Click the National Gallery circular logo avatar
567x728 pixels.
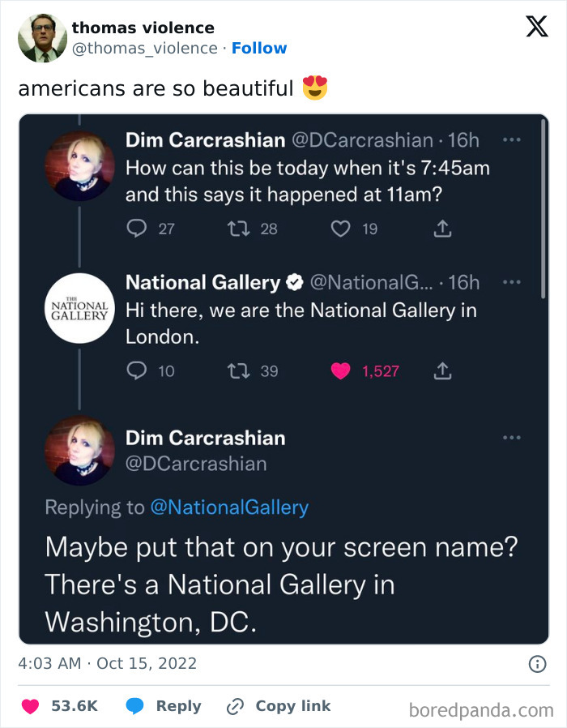(x=79, y=308)
